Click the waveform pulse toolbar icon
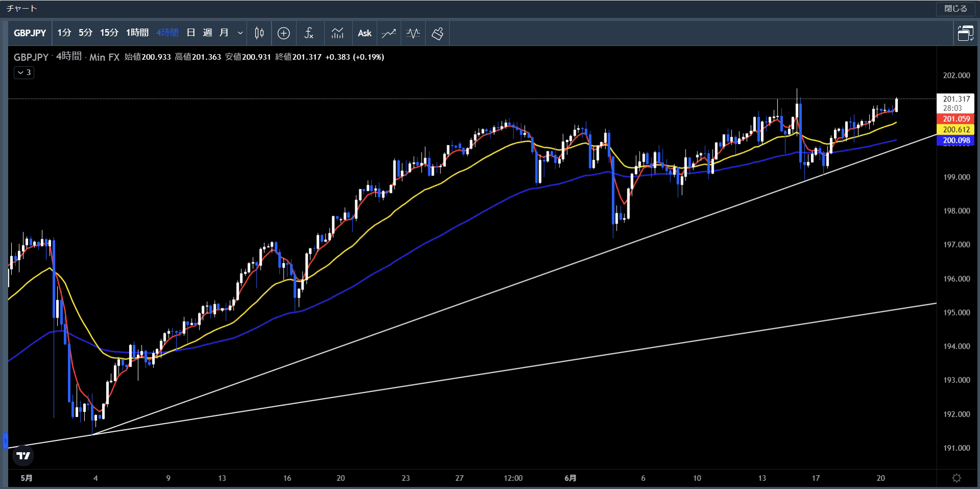 [413, 33]
